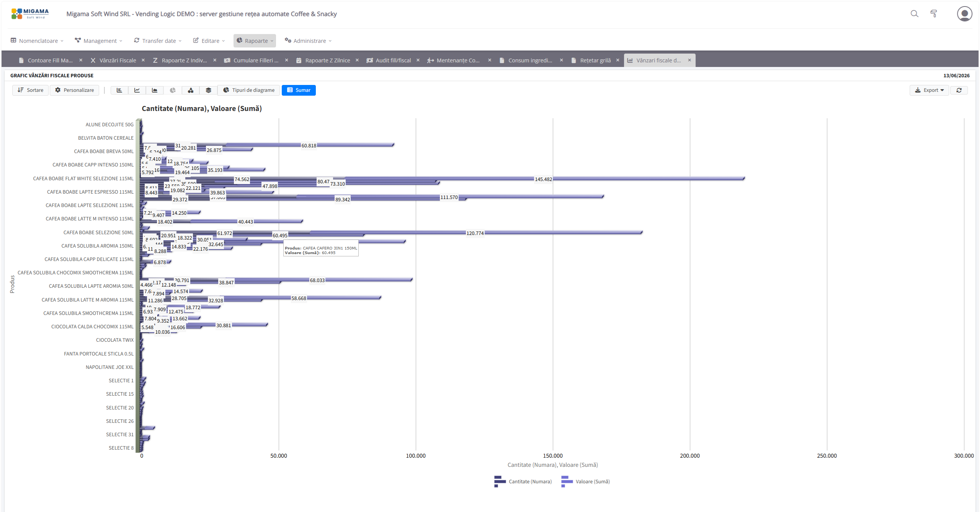Viewport: 980px width, 512px height.
Task: Click the Sortare button
Action: (31, 90)
